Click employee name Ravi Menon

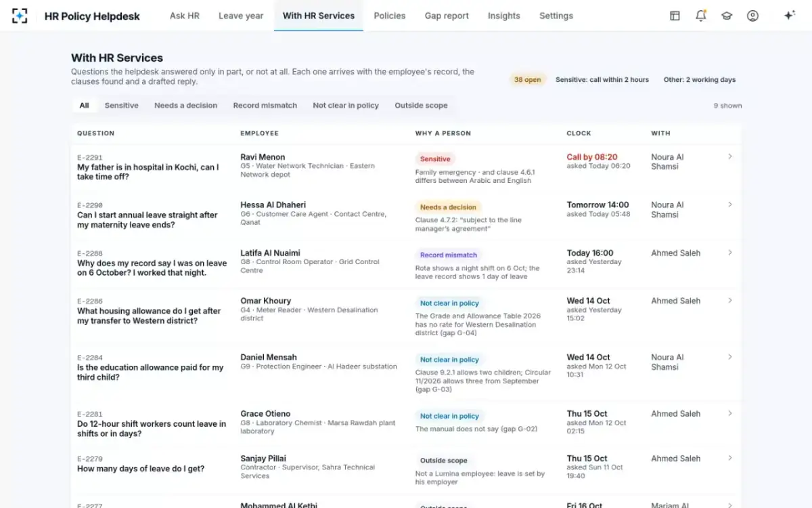[263, 157]
